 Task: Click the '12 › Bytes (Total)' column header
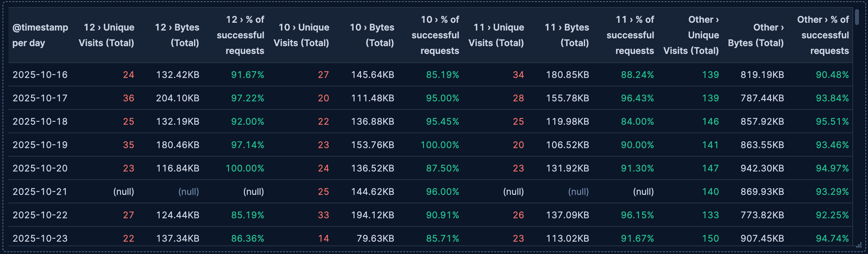point(177,35)
